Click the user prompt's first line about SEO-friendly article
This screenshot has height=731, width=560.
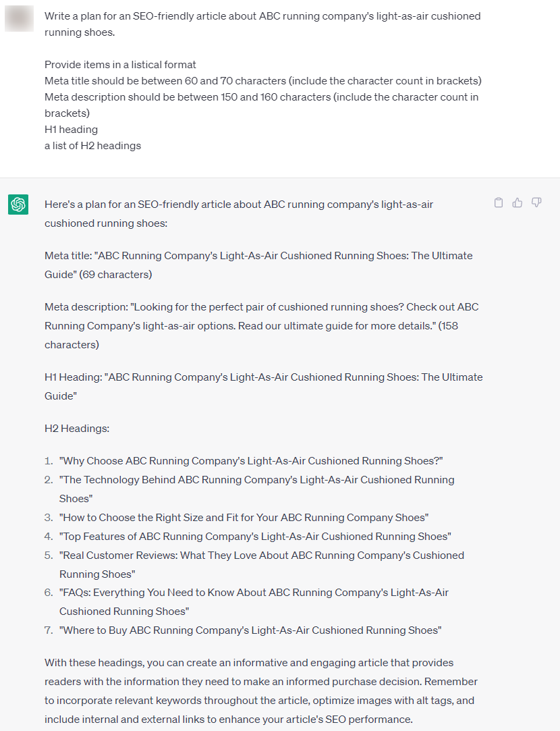coord(262,16)
